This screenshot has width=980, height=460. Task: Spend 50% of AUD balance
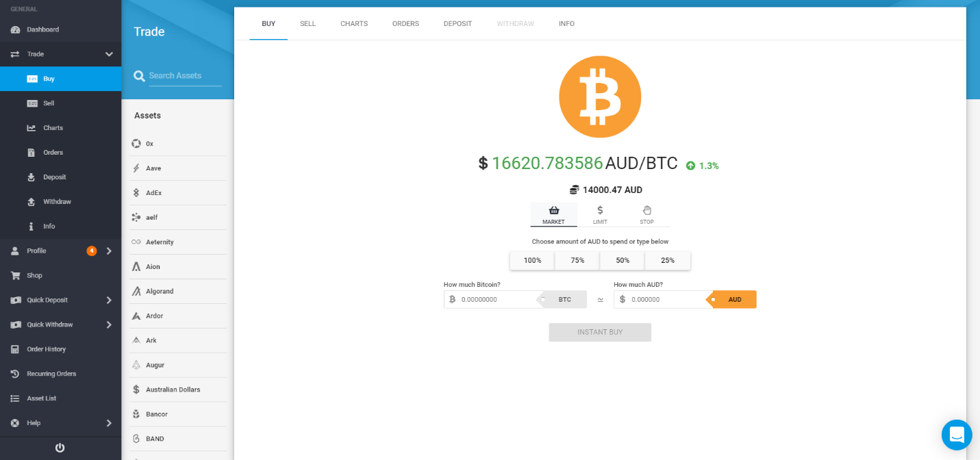(623, 261)
